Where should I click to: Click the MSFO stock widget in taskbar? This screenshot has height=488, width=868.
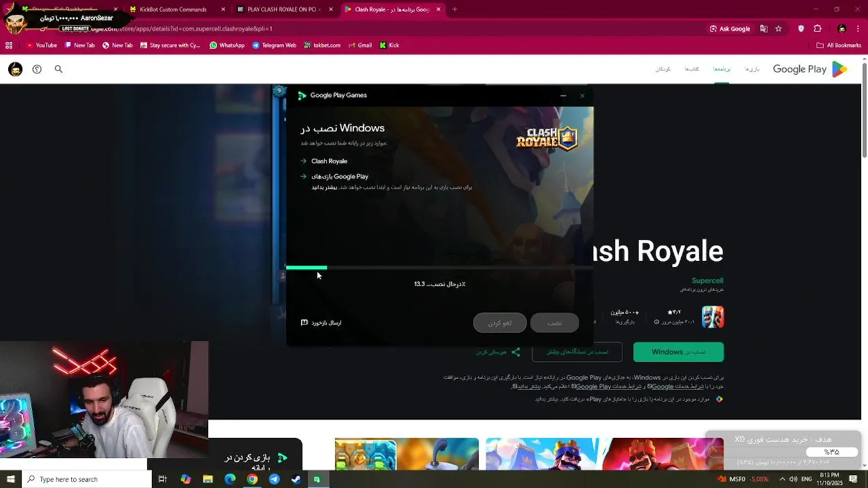click(x=743, y=479)
